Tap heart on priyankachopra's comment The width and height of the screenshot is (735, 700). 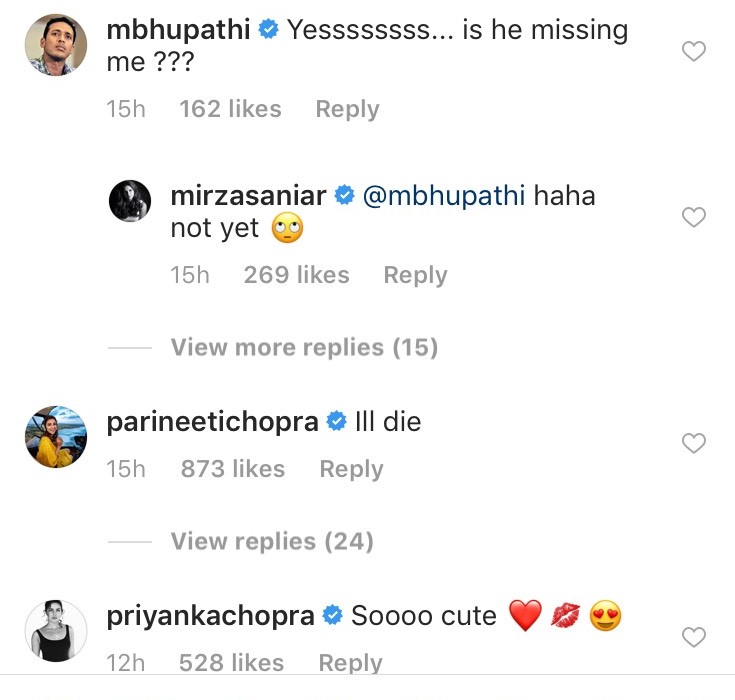coord(693,636)
